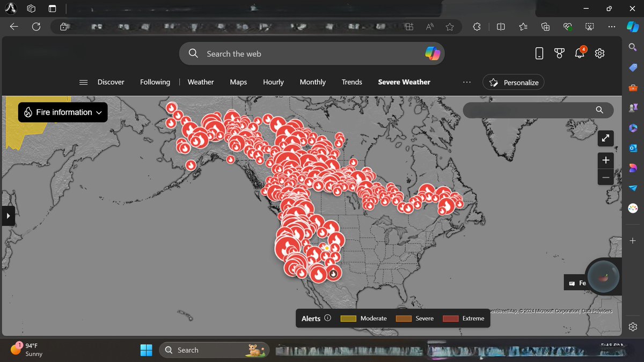Open the Microsoft Rewards trophy icon

[559, 53]
